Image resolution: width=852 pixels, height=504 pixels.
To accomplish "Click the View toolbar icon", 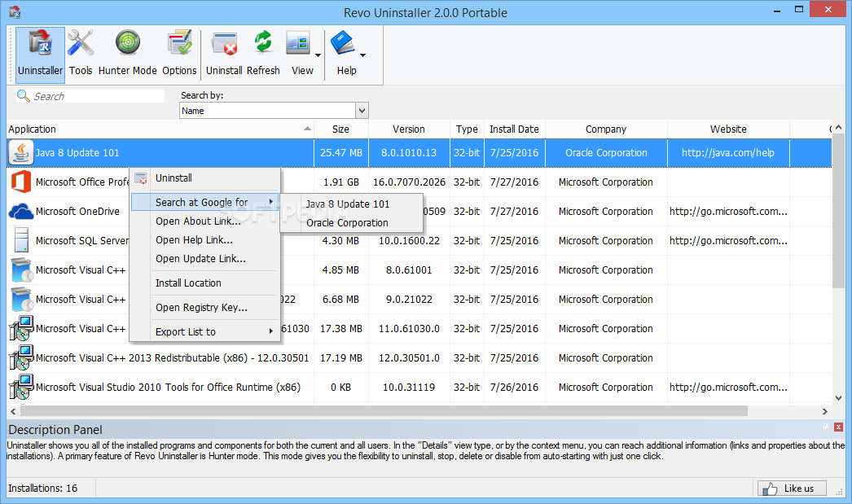I will click(x=301, y=51).
